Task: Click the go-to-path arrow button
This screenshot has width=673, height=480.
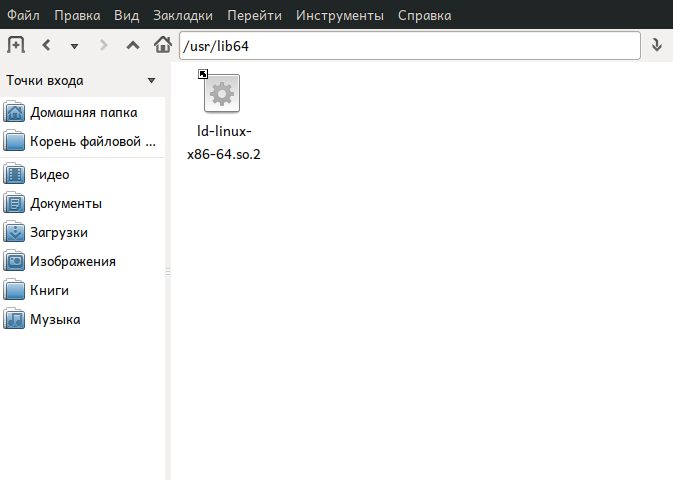Action: (657, 45)
